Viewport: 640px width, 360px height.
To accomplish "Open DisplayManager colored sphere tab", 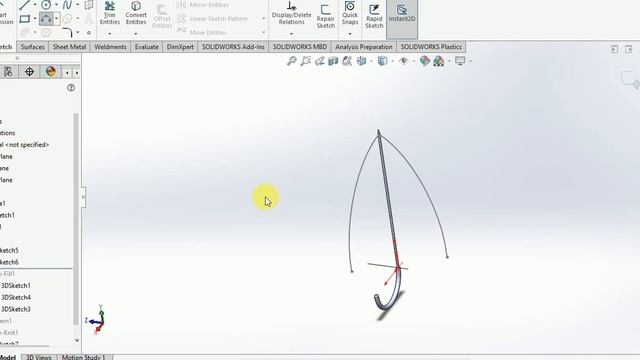I will [51, 72].
